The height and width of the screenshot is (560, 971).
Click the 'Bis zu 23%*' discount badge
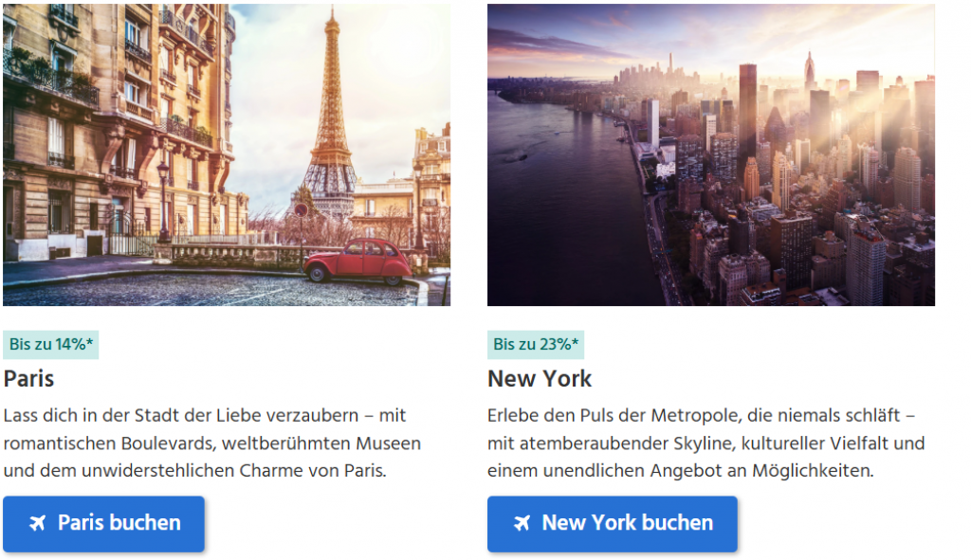tap(536, 345)
